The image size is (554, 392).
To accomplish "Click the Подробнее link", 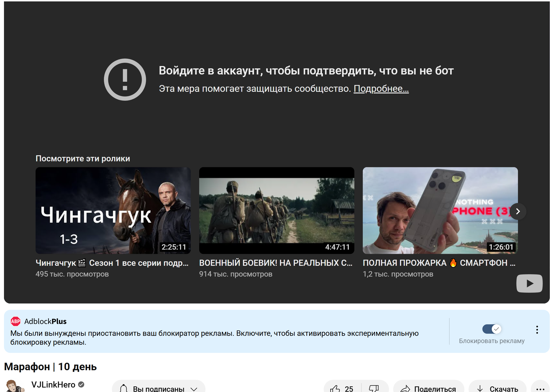I will tap(381, 89).
